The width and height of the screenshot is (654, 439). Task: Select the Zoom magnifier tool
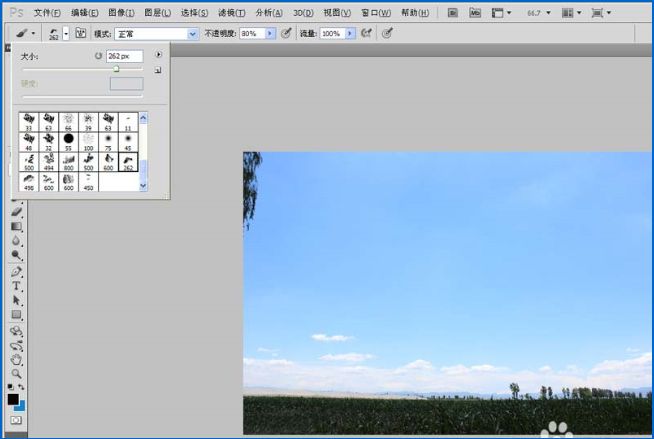click(17, 373)
